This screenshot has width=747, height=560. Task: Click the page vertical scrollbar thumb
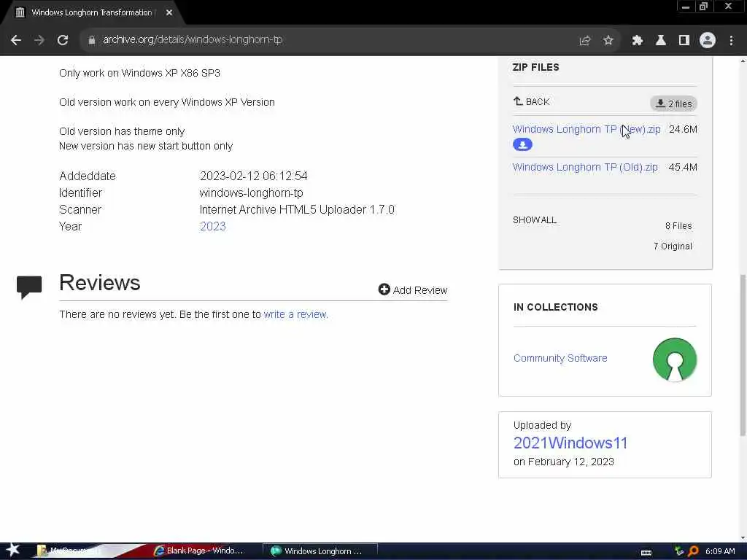[x=743, y=355]
